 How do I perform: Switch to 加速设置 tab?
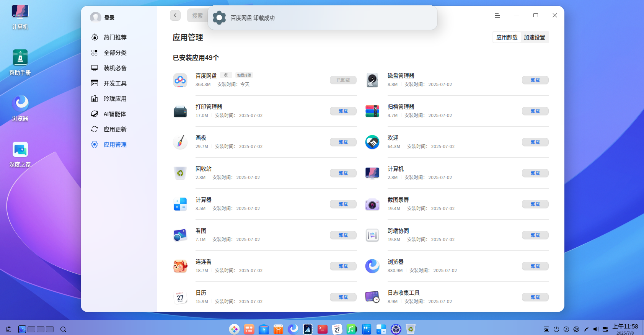pos(534,37)
